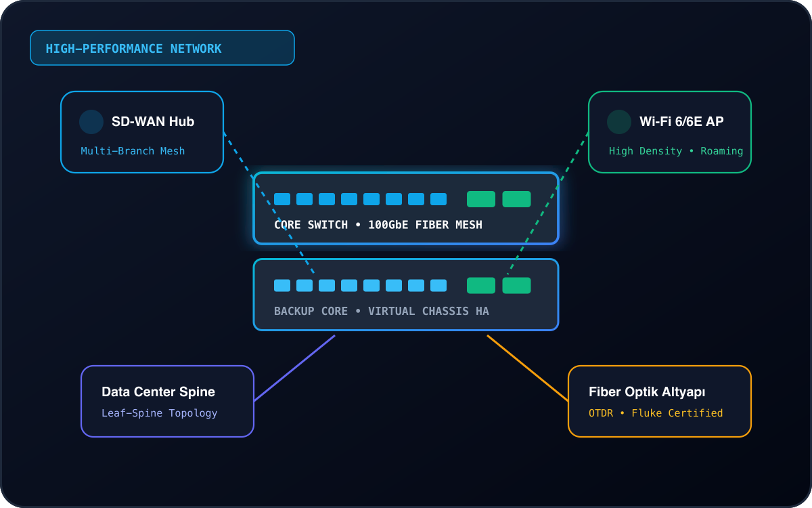The image size is (812, 508).
Task: Click second green uplink port on backup core
Action: [516, 286]
